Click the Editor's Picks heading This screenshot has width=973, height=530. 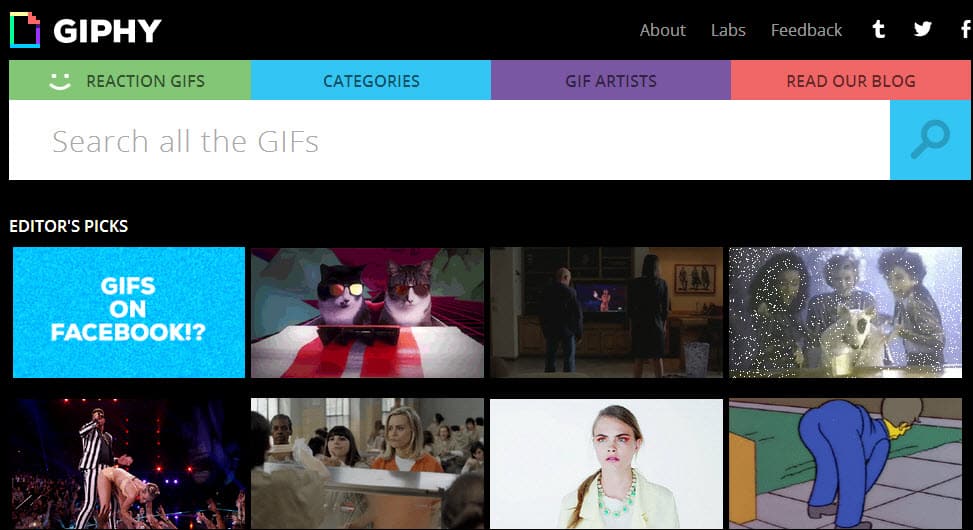pos(68,226)
